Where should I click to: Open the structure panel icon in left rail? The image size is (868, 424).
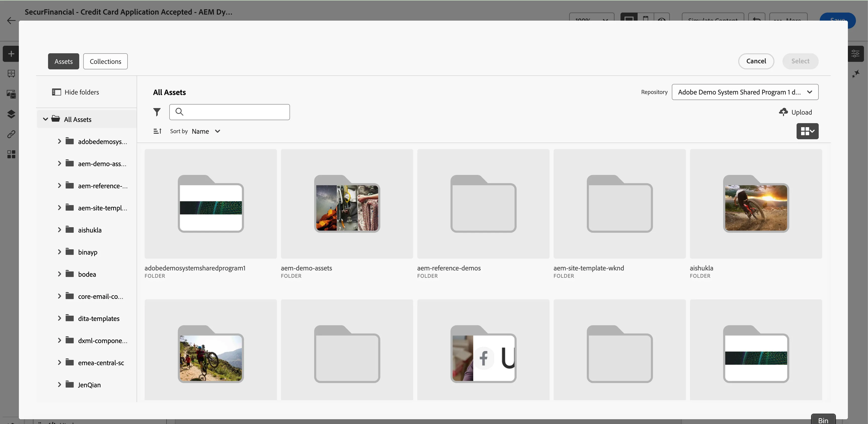click(11, 74)
